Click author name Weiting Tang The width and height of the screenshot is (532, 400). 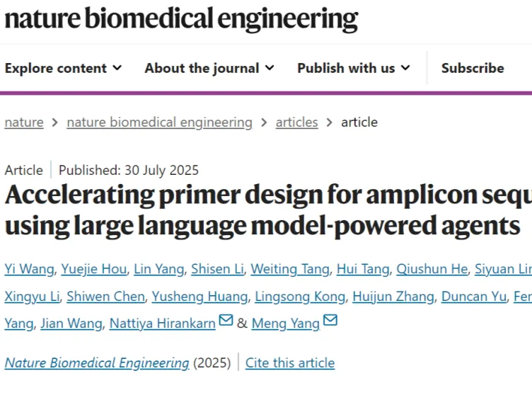point(290,269)
